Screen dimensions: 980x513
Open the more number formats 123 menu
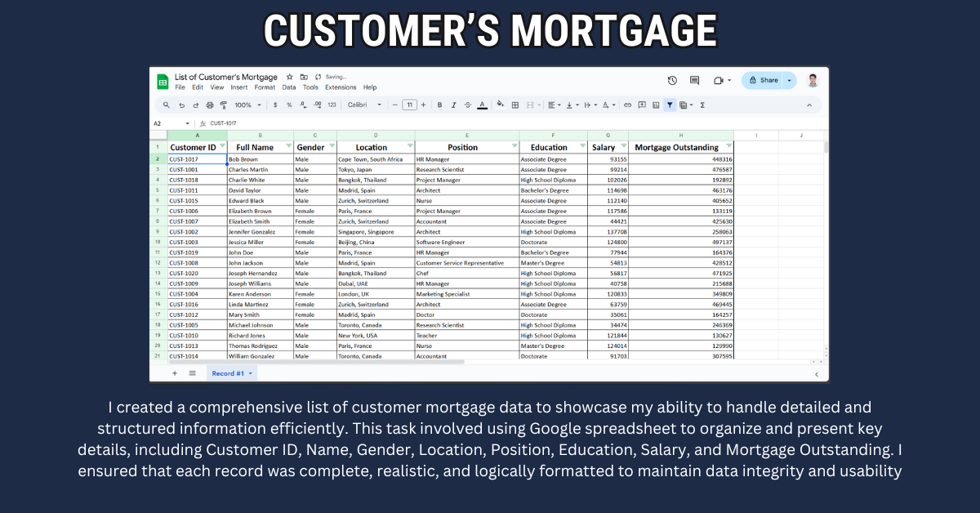coord(332,105)
